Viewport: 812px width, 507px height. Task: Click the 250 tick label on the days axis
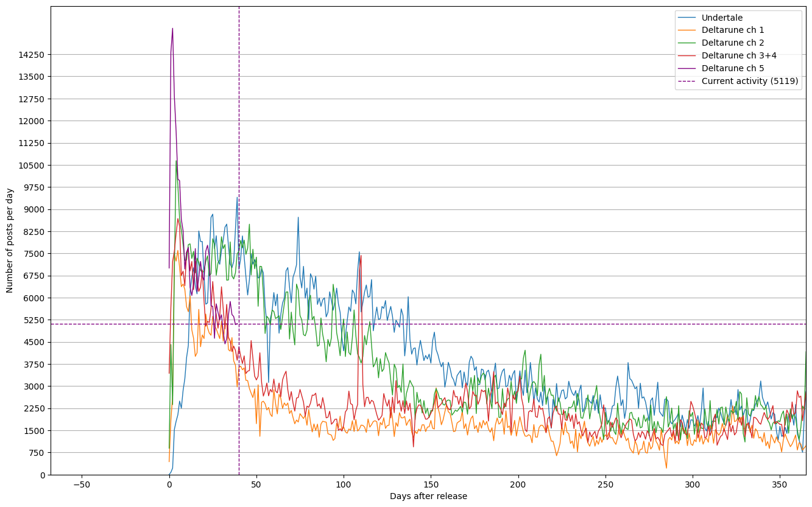coord(605,485)
